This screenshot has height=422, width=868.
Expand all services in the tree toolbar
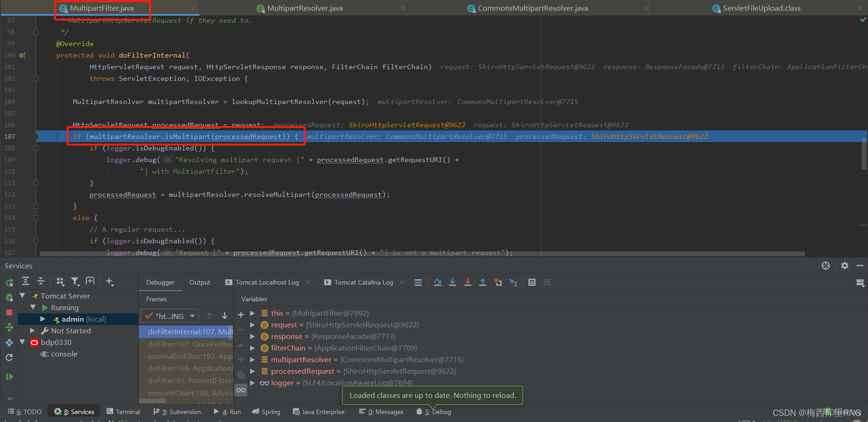click(26, 281)
